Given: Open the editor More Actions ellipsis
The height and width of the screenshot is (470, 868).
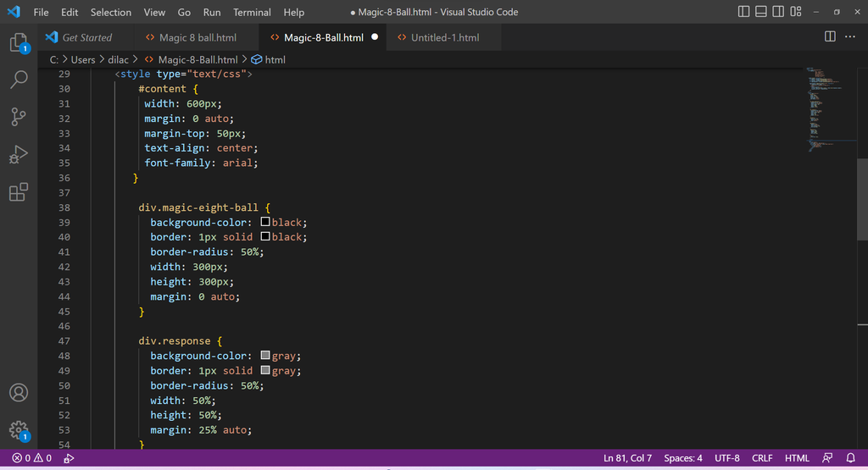Looking at the screenshot, I should click(x=850, y=37).
